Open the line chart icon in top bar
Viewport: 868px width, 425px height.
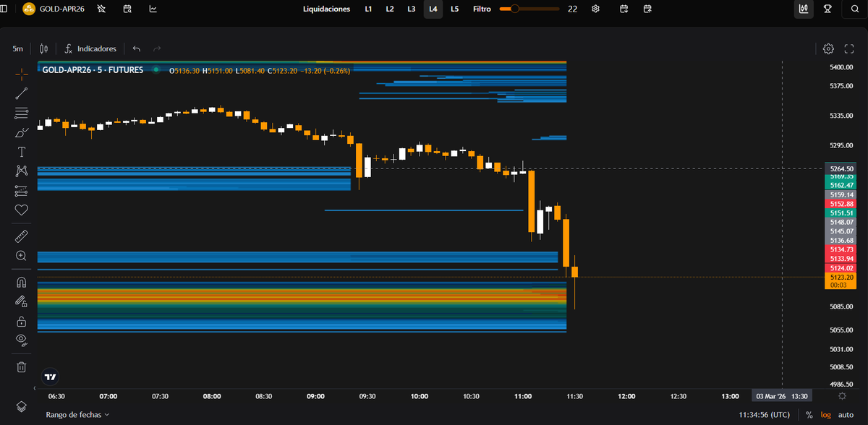(153, 9)
